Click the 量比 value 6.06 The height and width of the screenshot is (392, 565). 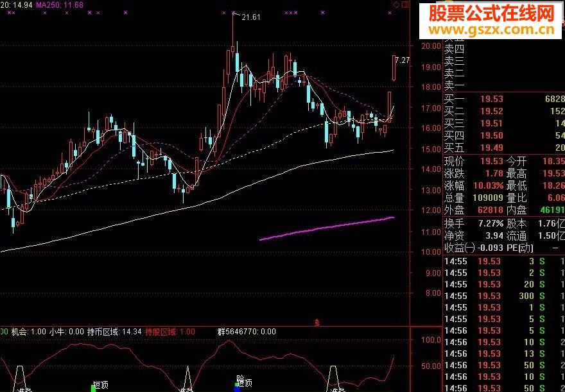pyautogui.click(x=556, y=198)
